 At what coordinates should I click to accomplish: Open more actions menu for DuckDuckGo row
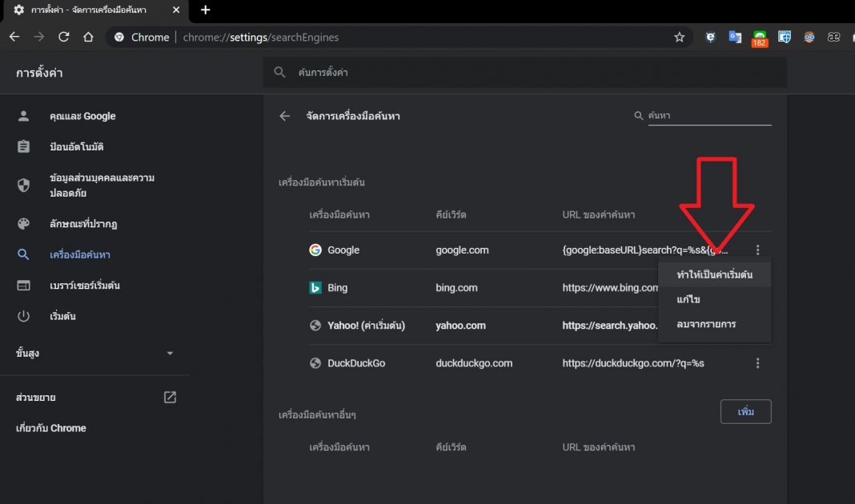click(757, 363)
